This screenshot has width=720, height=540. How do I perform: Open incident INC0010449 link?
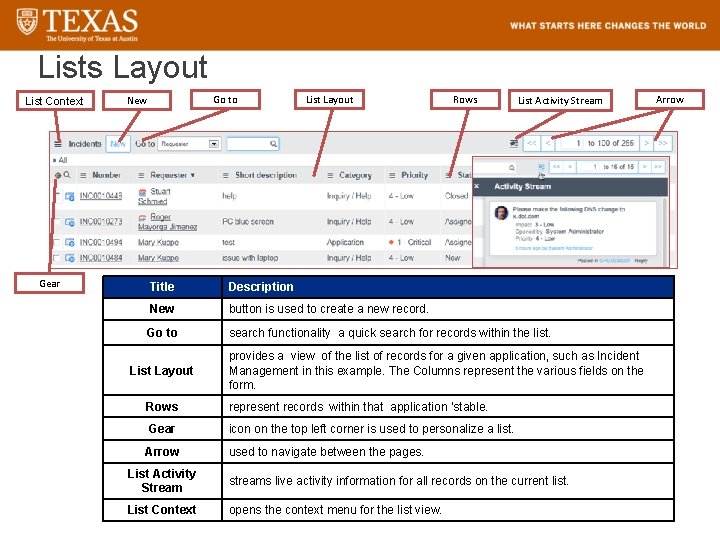pyautogui.click(x=101, y=196)
